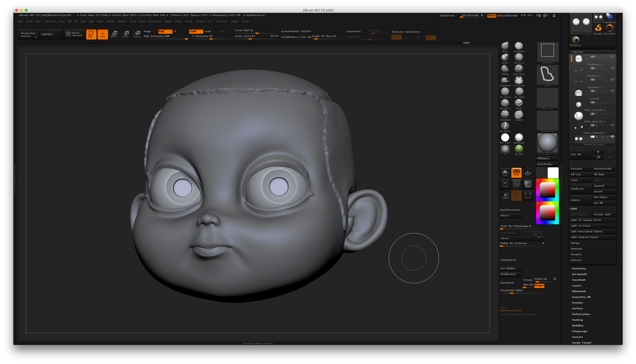Image resolution: width=636 pixels, height=364 pixels.
Task: Click the BPR render icon
Action: 527,184
